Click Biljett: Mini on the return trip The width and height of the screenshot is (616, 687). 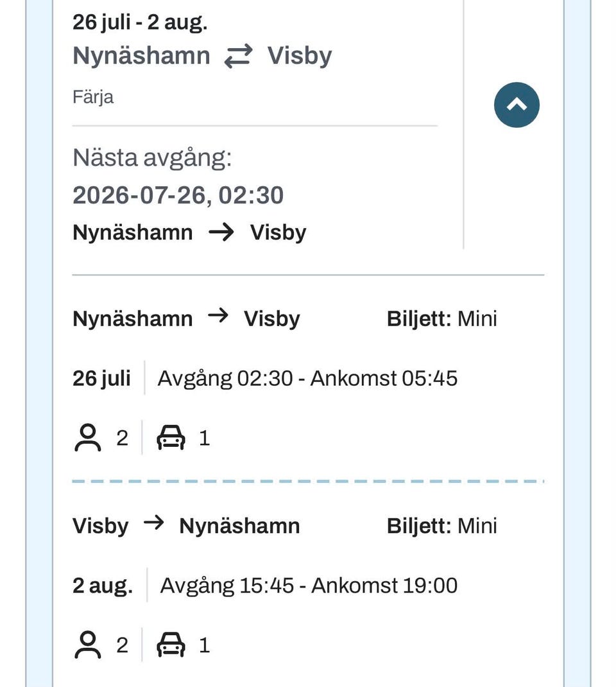441,526
